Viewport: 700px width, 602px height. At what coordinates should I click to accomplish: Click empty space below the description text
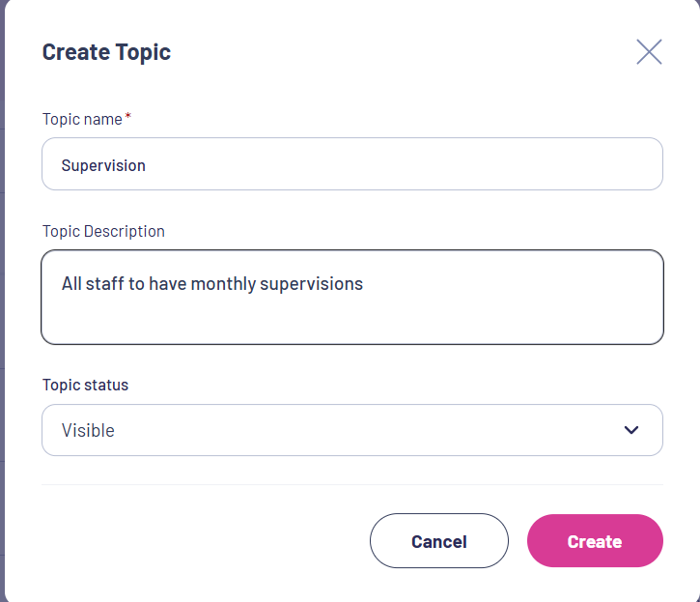click(x=352, y=322)
